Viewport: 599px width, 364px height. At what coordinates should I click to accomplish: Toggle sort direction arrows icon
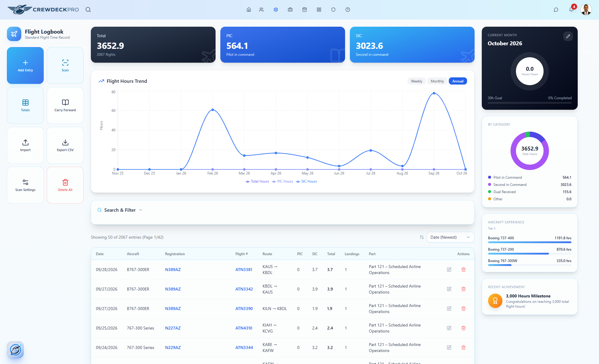[422, 237]
